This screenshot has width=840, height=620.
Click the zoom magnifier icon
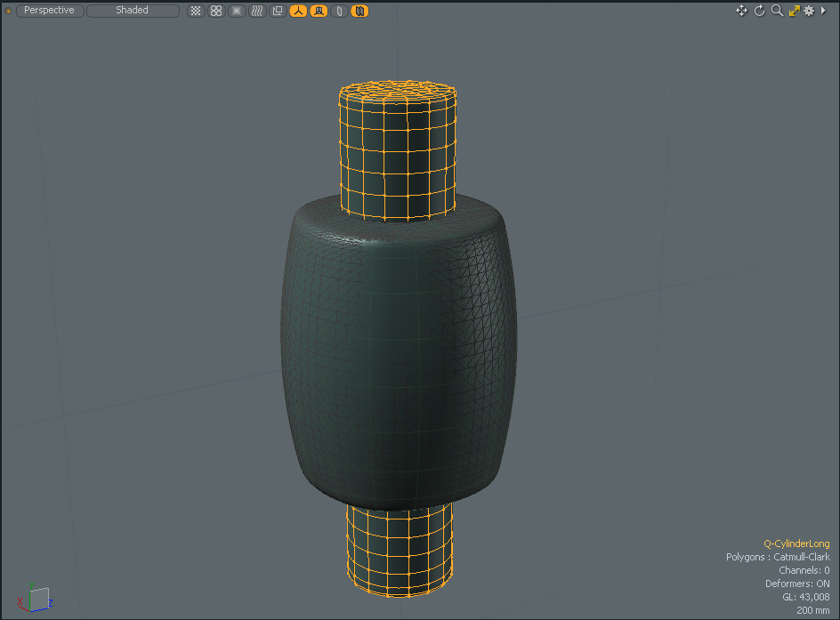point(777,11)
